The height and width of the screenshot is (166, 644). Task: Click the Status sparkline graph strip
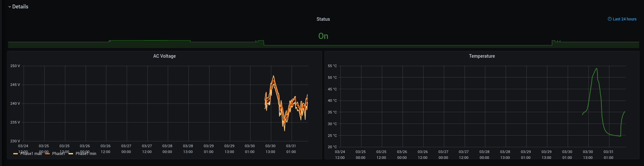click(x=323, y=44)
